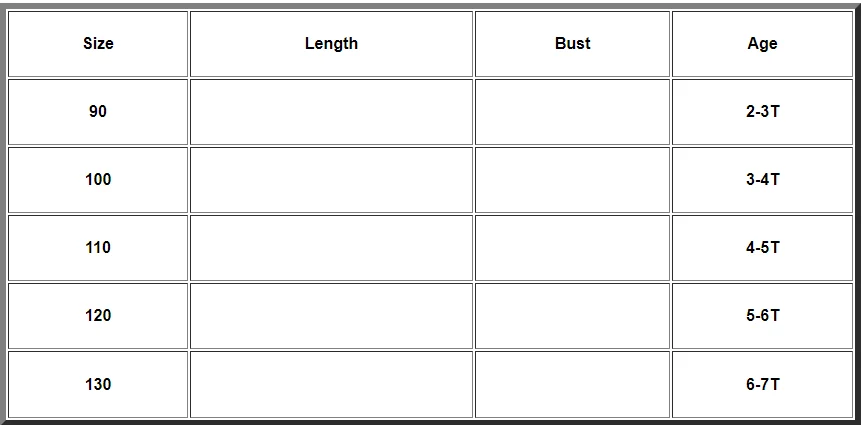Click the 2-3T age cell
Screen dimensions: 862x425
tap(762, 112)
